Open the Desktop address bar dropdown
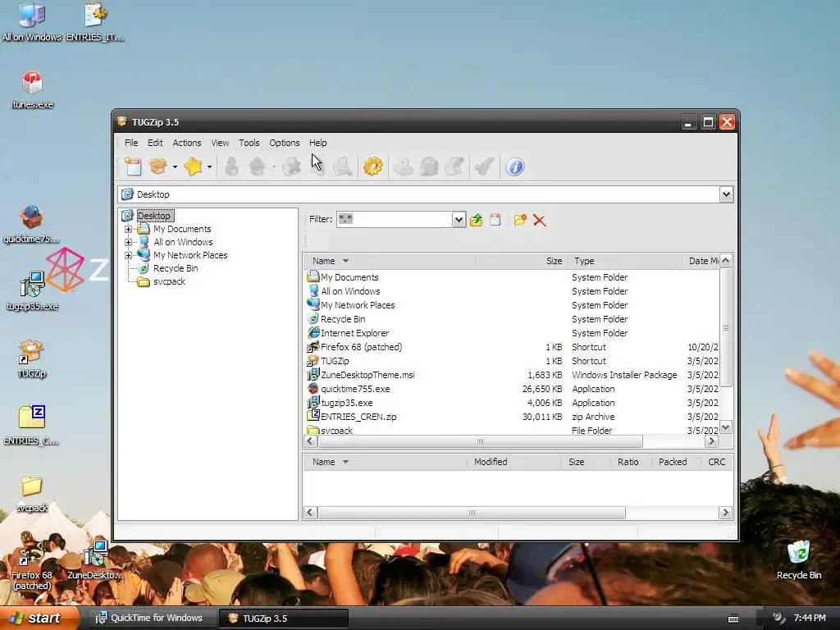 coord(726,194)
